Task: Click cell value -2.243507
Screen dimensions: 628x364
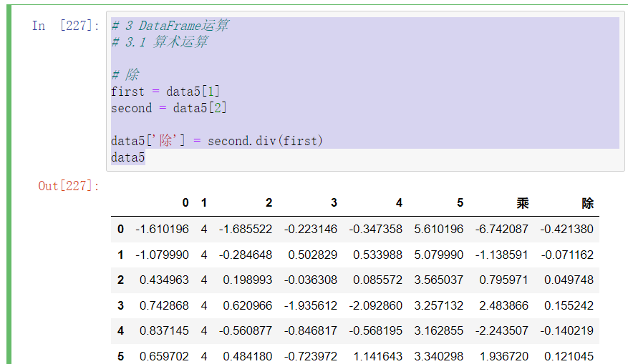Action: [x=501, y=331]
